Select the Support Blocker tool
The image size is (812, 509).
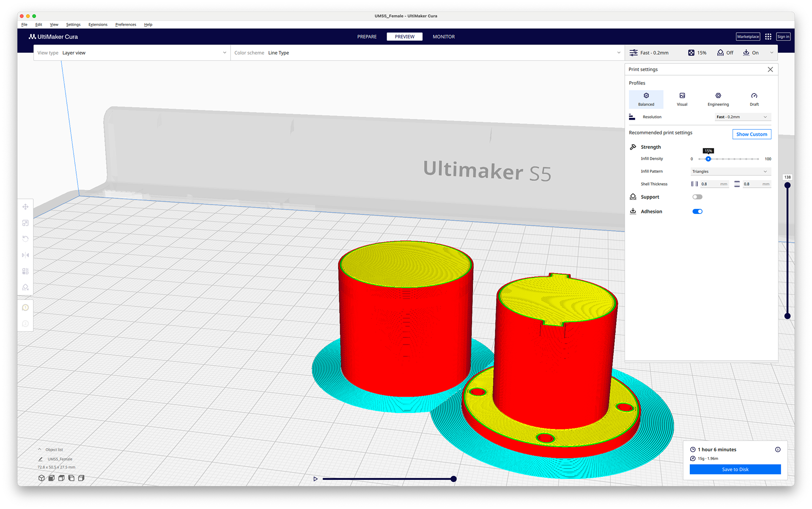click(x=25, y=287)
